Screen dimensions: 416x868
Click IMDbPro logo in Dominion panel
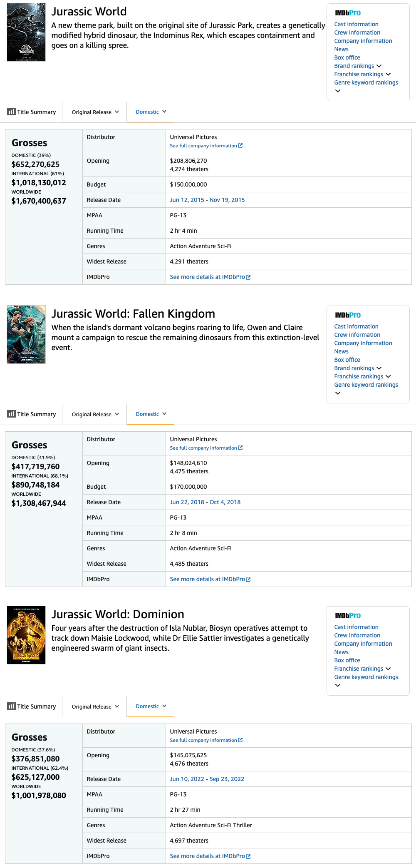pos(348,616)
